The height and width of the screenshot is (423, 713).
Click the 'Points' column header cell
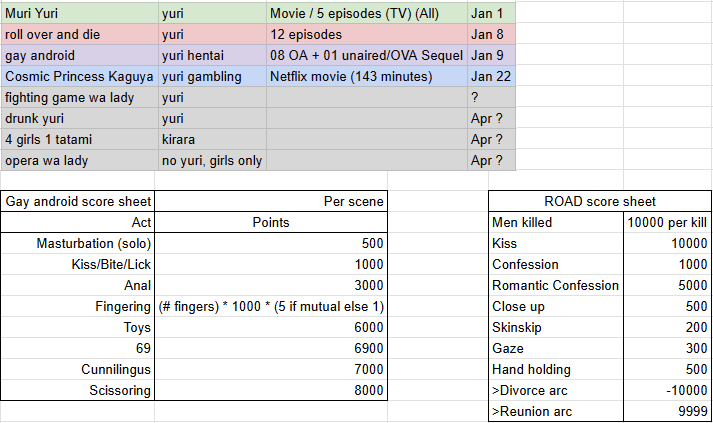271,222
